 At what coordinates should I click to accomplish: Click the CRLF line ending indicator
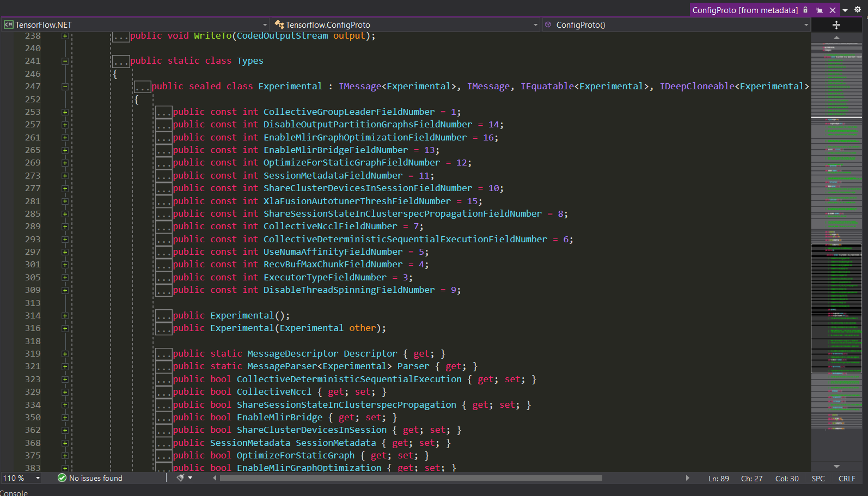[x=847, y=479]
